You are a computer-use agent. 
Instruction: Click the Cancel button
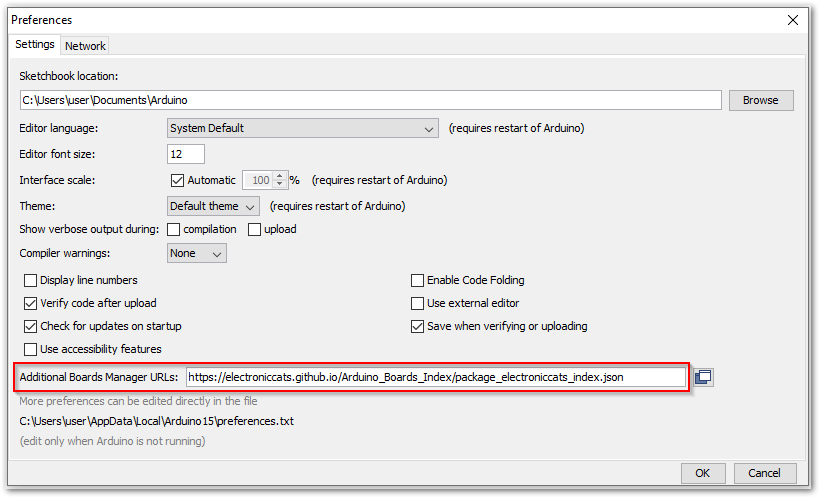pyautogui.click(x=765, y=473)
